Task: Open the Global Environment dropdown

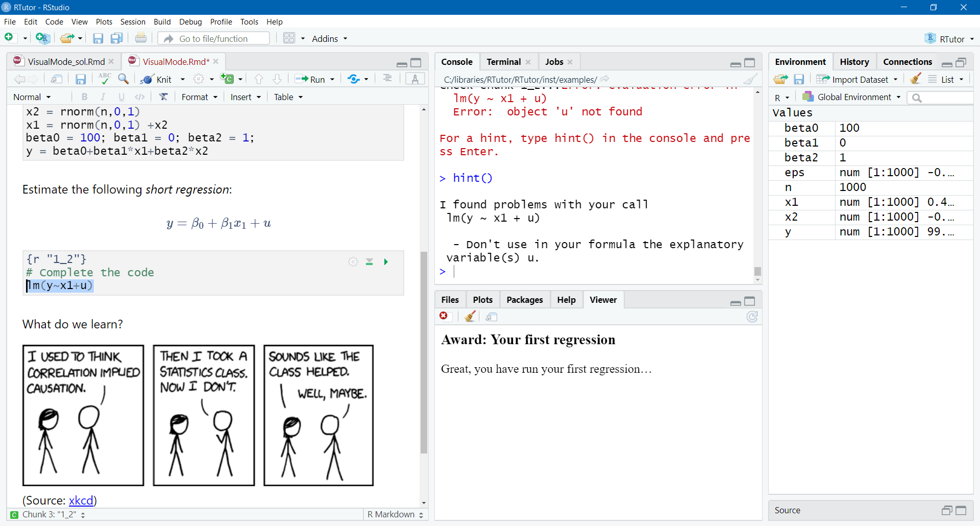Action: (x=851, y=97)
